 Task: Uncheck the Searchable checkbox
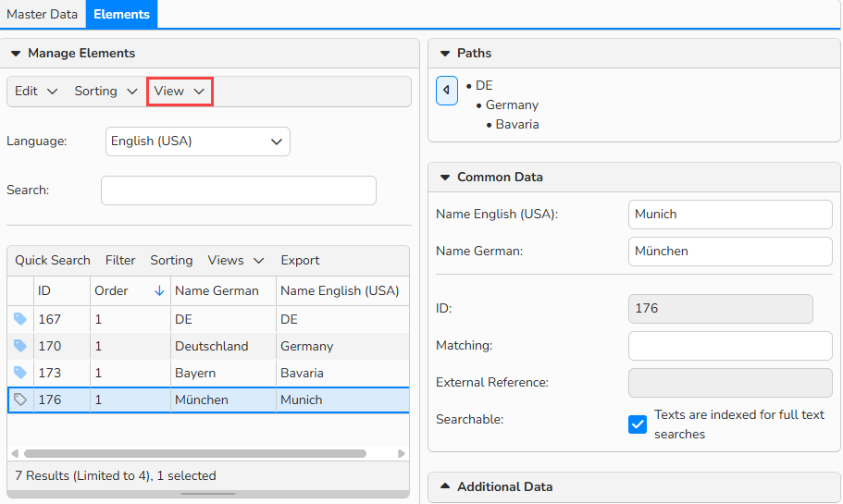tap(637, 424)
